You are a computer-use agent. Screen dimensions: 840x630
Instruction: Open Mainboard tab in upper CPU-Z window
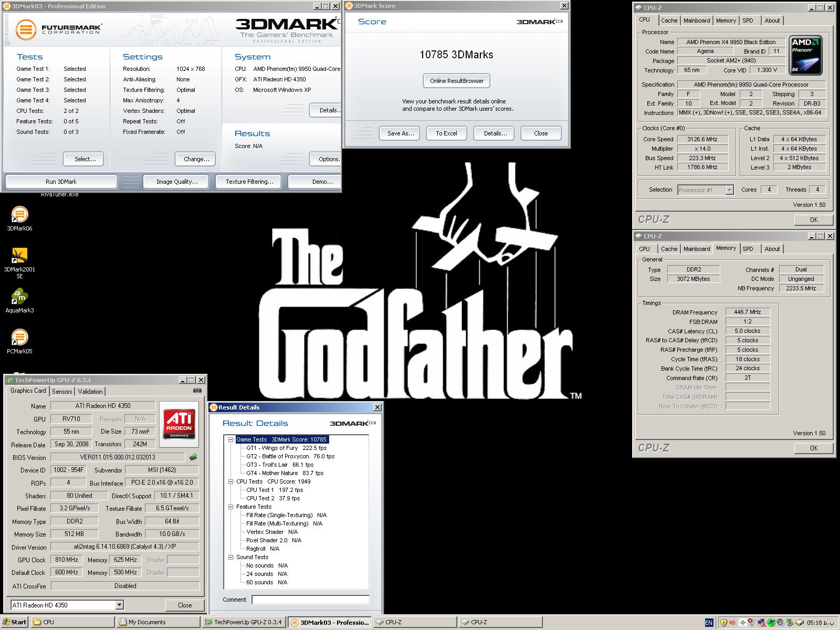click(x=697, y=20)
